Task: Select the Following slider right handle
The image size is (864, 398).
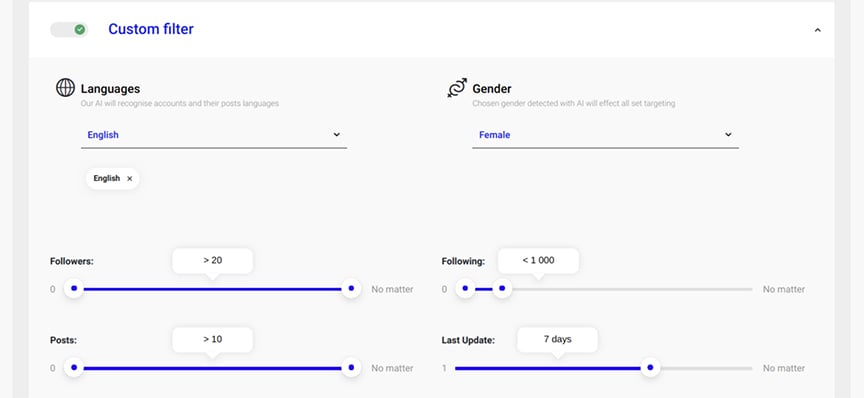Action: coord(502,288)
